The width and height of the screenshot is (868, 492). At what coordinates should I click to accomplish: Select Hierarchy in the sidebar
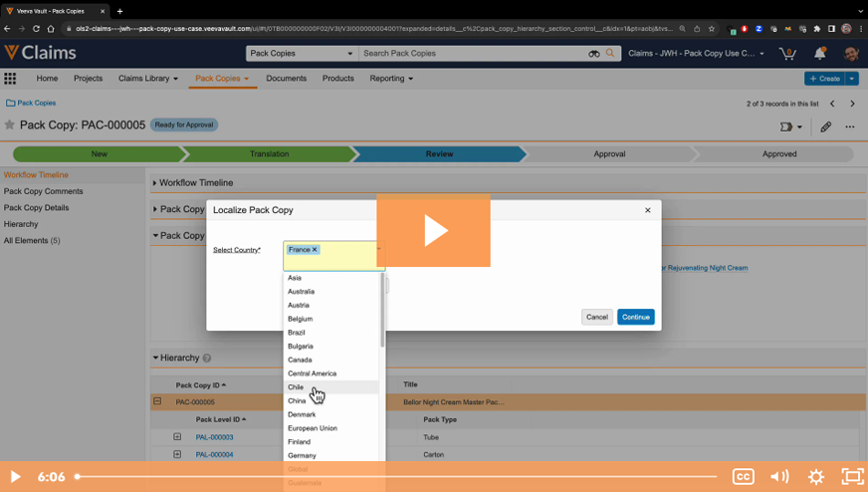point(21,224)
